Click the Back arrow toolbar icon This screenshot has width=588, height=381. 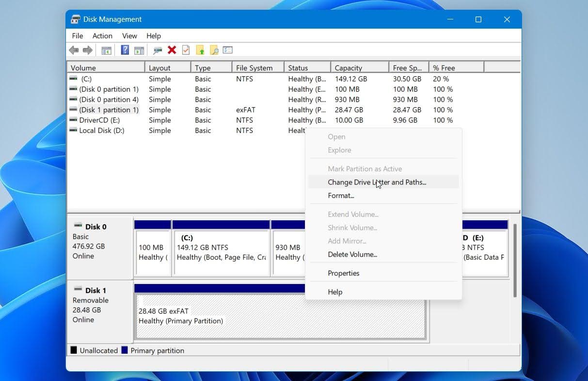point(74,50)
